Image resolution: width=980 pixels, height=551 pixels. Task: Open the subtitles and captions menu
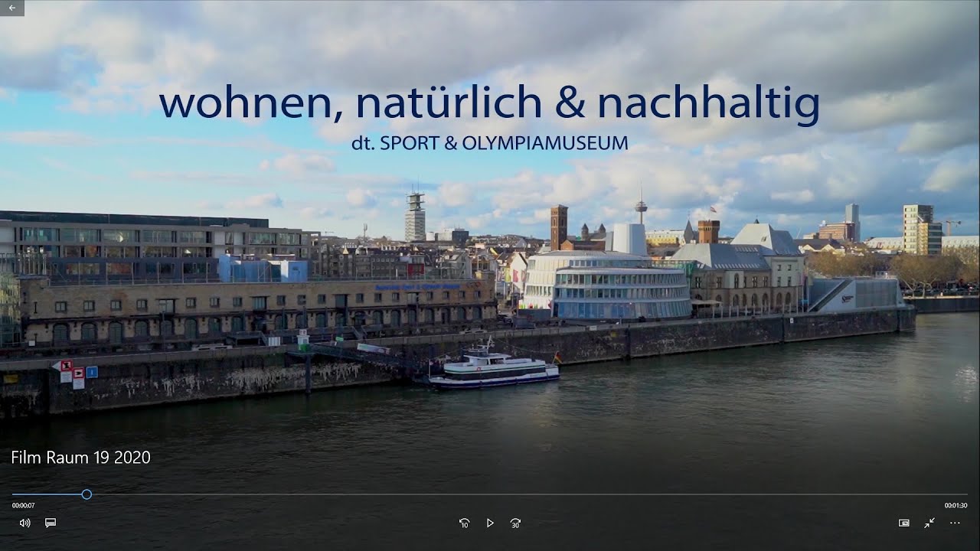click(51, 523)
